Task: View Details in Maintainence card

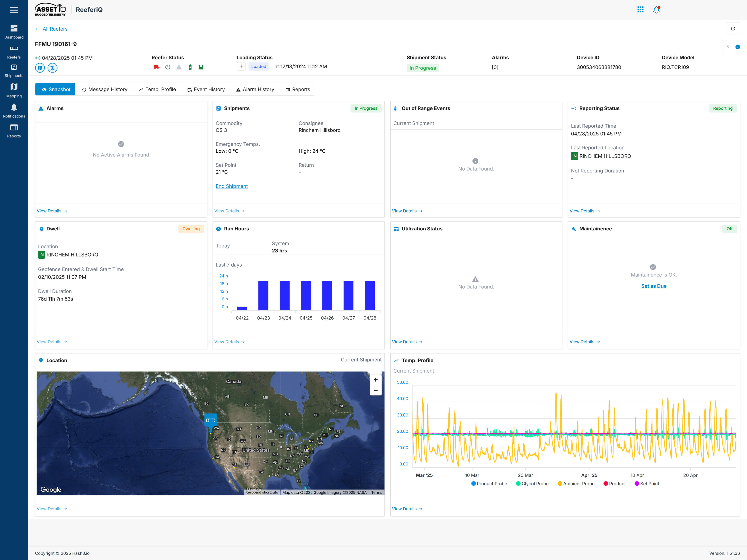Action: 585,342
